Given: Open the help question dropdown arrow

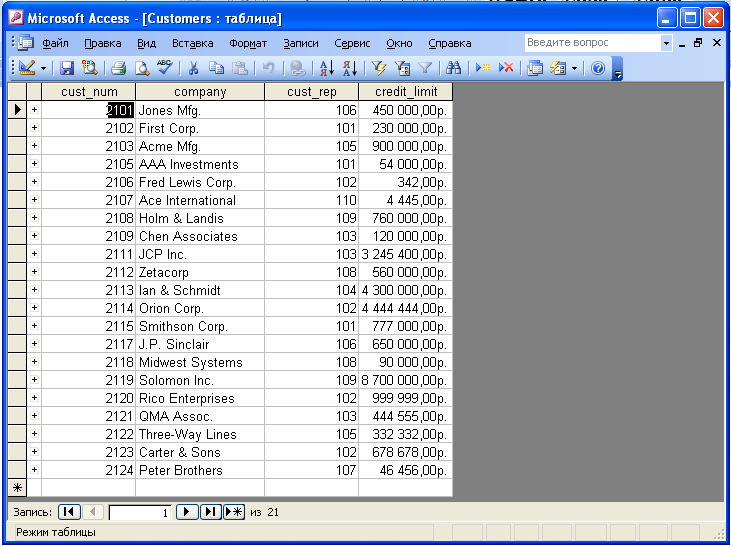Looking at the screenshot, I should point(666,43).
